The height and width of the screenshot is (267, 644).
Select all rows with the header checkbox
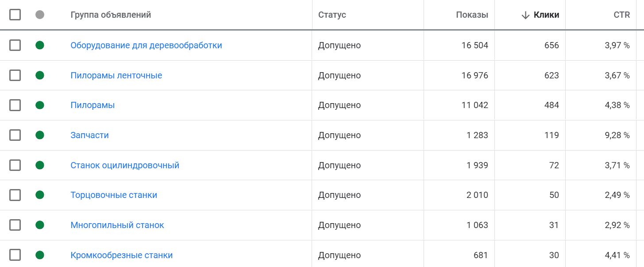coord(15,15)
